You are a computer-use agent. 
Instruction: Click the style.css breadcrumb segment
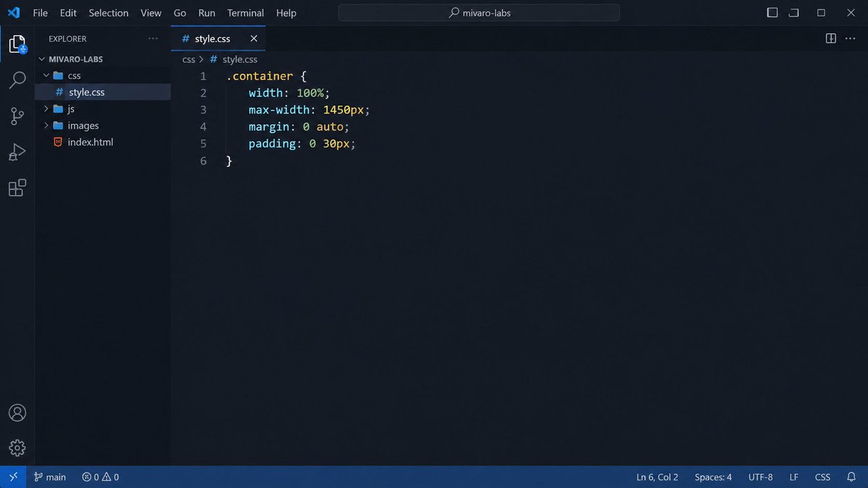[234, 60]
